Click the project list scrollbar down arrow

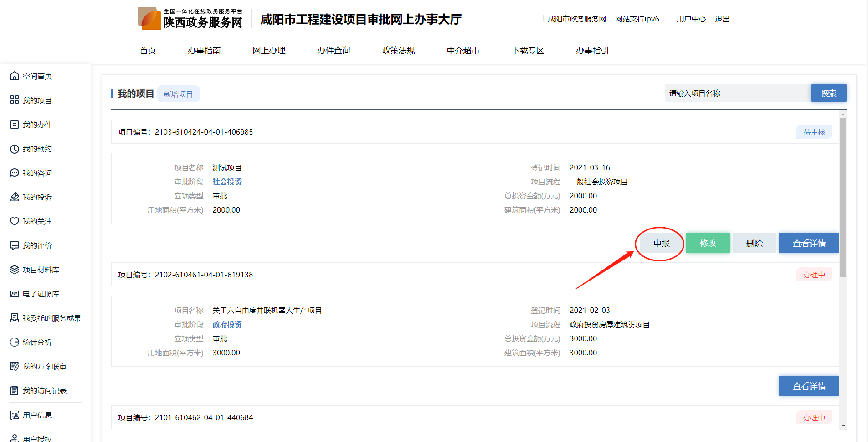pos(843,426)
